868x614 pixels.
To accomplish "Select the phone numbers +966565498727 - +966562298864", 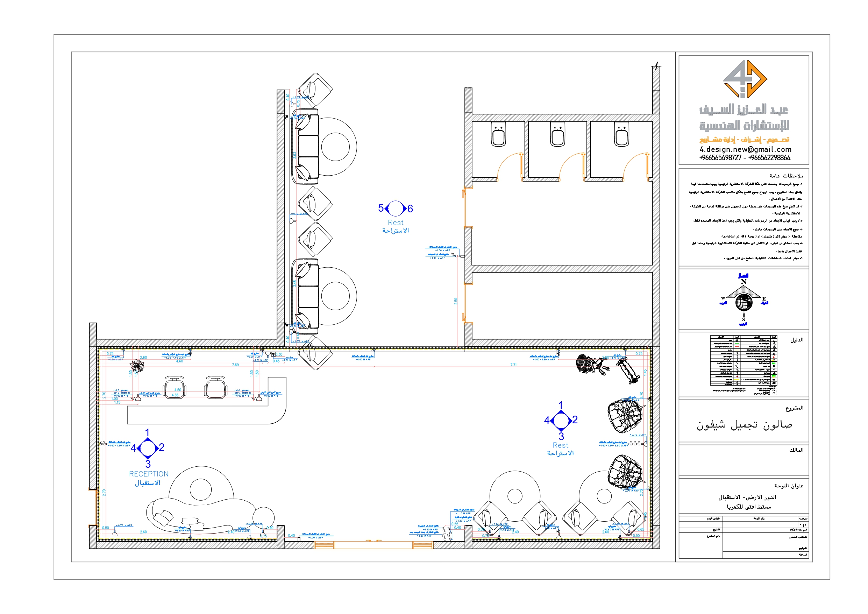I will (745, 158).
